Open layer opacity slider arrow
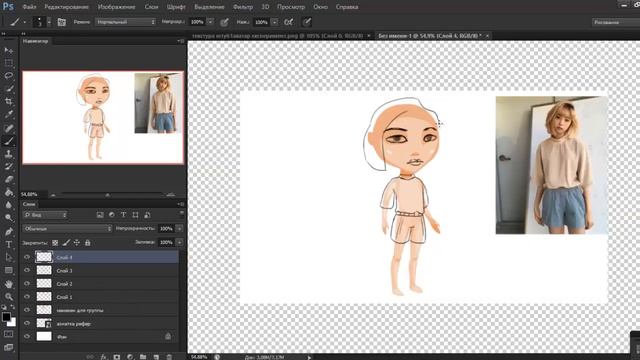 click(x=179, y=229)
